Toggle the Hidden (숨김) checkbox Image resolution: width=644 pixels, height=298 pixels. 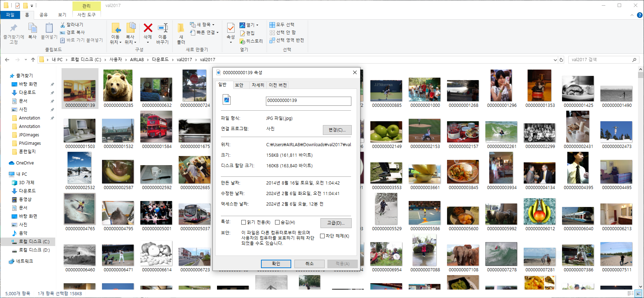[x=277, y=222]
